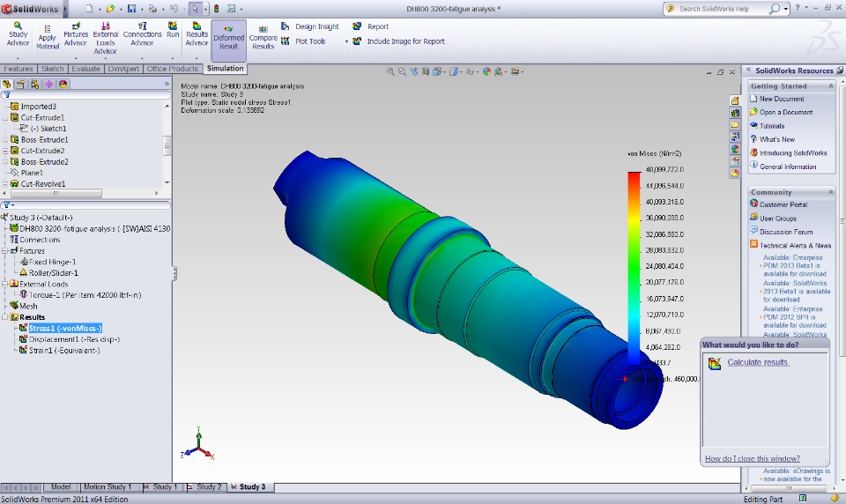Open Plot Tools
The image size is (846, 504).
[303, 41]
